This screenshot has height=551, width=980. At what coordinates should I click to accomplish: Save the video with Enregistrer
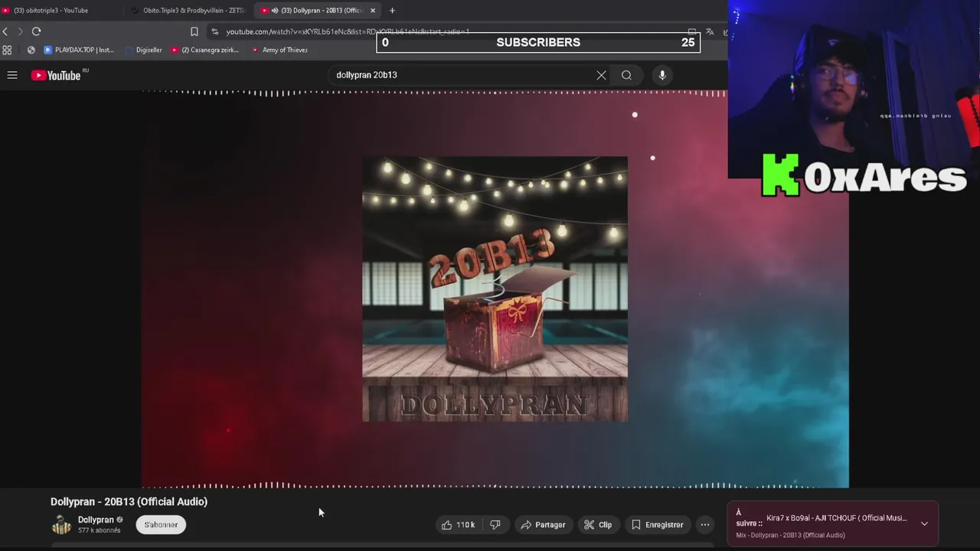pyautogui.click(x=657, y=525)
